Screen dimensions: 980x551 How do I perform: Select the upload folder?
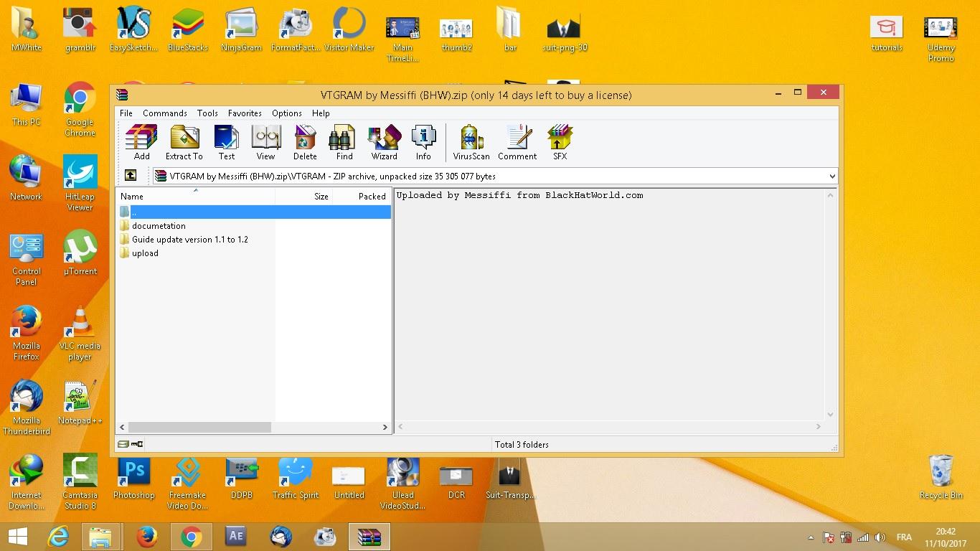[145, 253]
